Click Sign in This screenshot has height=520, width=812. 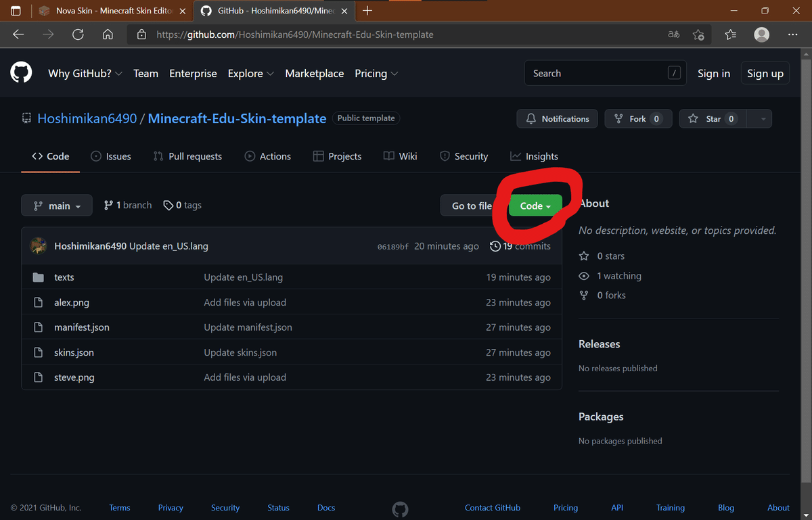pos(714,74)
